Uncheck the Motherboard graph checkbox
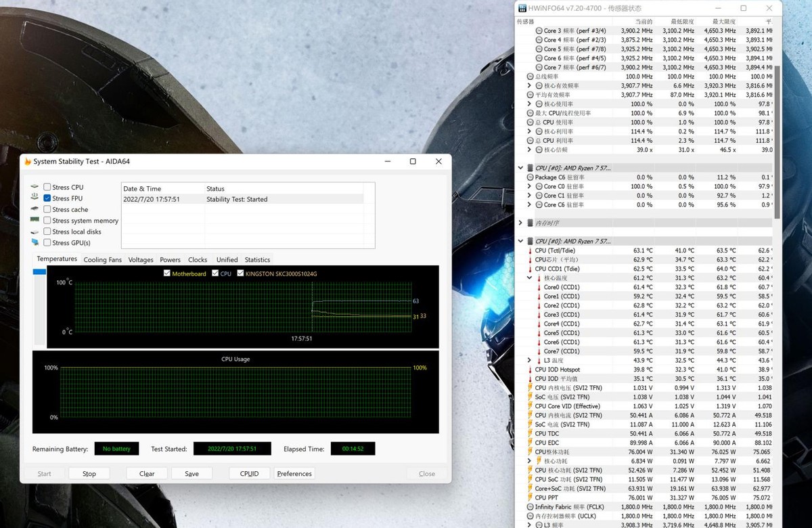The image size is (812, 528). tap(166, 273)
